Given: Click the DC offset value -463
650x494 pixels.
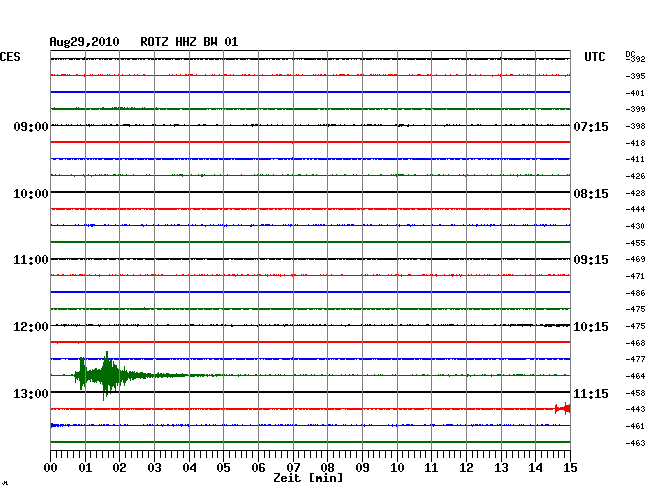Looking at the screenshot, I should point(635,443).
